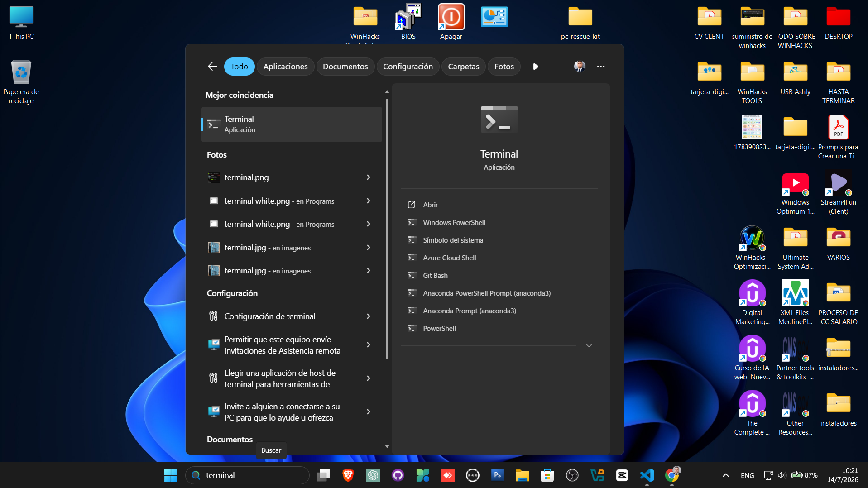Select the XML Files MedlinePlus shortcut

(x=795, y=303)
